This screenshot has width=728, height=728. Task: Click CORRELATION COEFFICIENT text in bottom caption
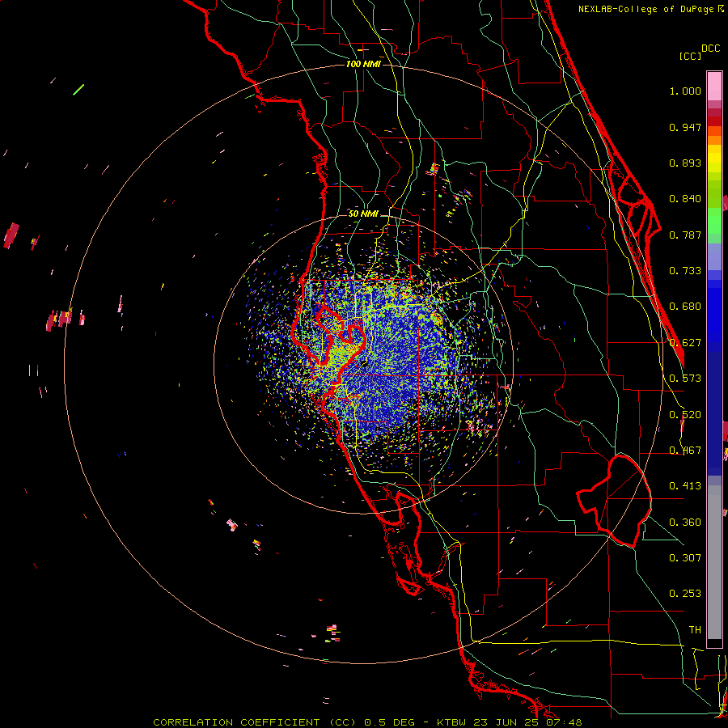coord(236,722)
